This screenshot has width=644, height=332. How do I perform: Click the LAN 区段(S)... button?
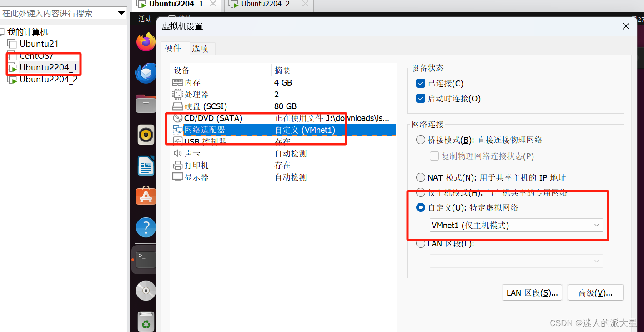tap(533, 292)
